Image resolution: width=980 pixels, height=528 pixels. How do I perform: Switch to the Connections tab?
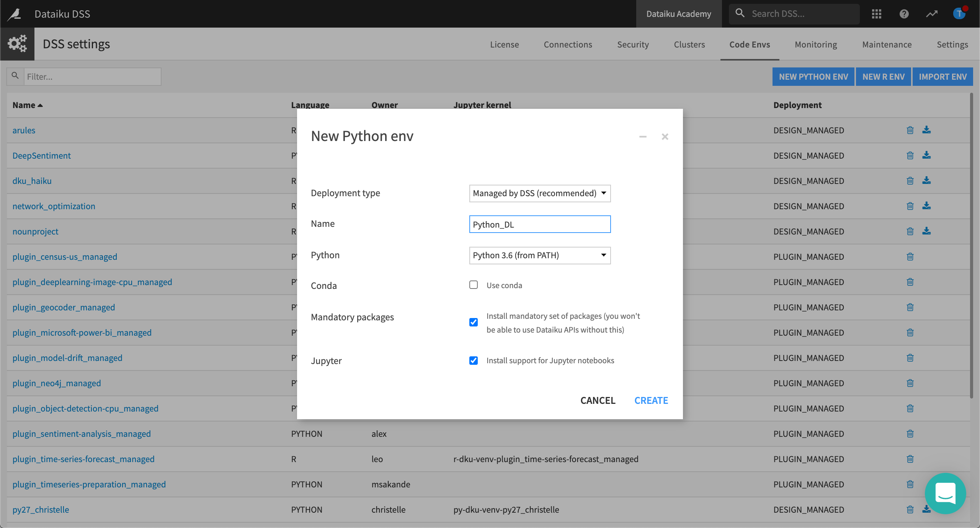pos(568,44)
